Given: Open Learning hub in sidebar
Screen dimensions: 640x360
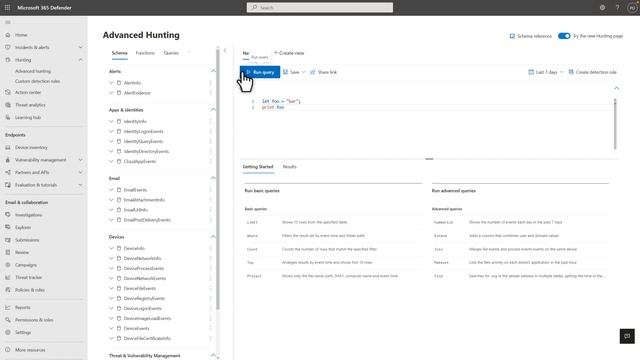Looking at the screenshot, I should click(28, 117).
